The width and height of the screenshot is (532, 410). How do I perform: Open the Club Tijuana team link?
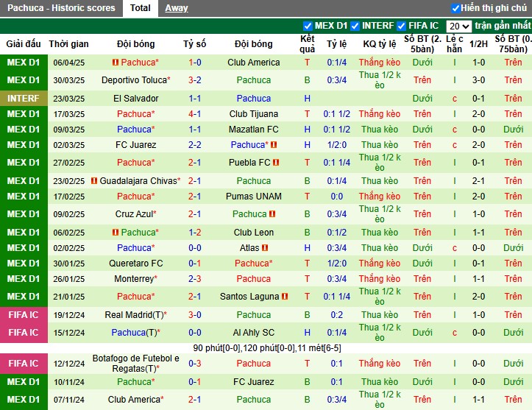(253, 114)
